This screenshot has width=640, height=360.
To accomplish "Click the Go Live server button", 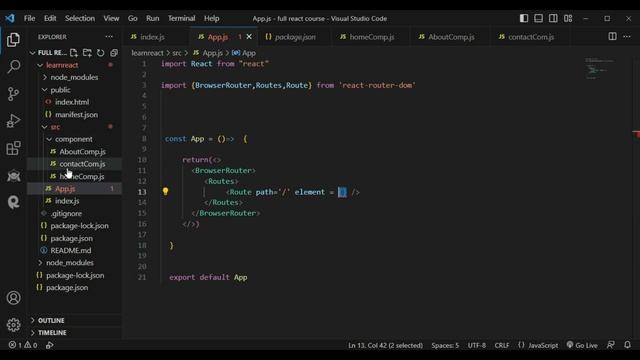I will tap(582, 345).
